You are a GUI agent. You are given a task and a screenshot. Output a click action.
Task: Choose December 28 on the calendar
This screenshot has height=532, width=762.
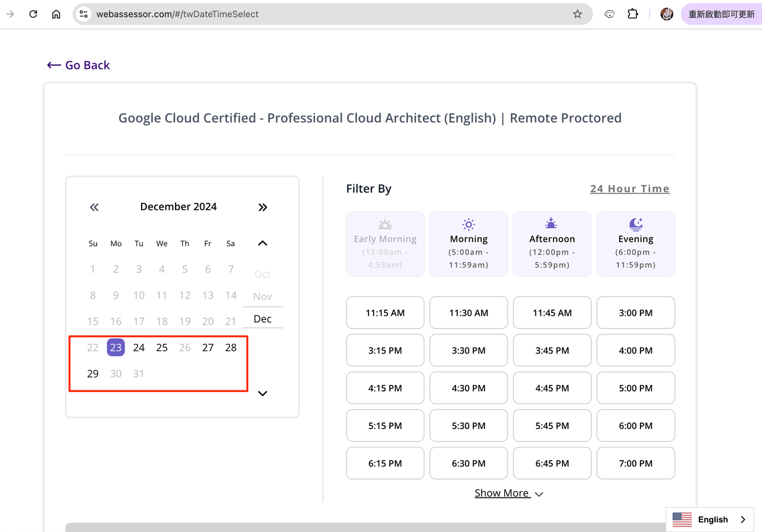231,348
